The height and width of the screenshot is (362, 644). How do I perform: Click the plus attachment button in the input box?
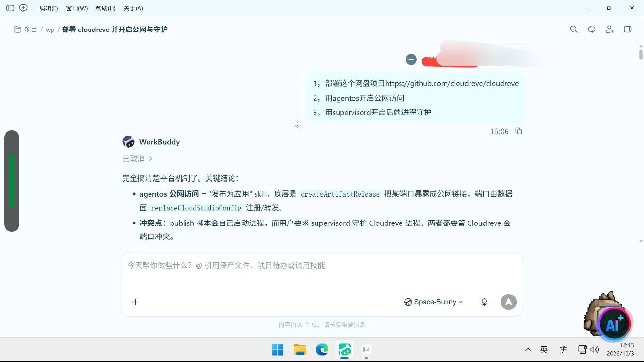tap(135, 302)
